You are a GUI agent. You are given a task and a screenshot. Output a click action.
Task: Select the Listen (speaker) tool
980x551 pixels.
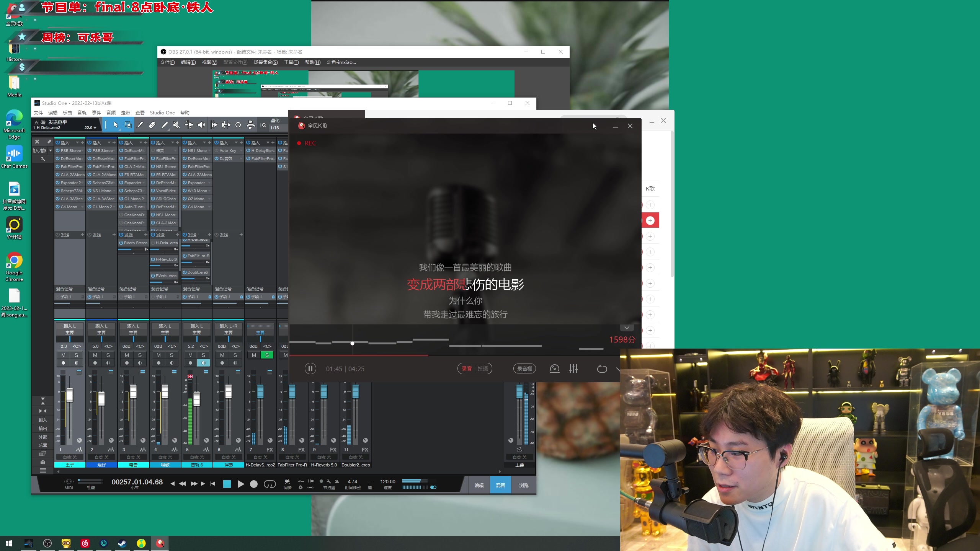coord(201,125)
